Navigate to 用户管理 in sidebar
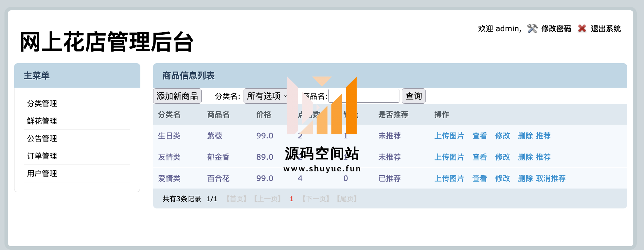 tap(42, 173)
